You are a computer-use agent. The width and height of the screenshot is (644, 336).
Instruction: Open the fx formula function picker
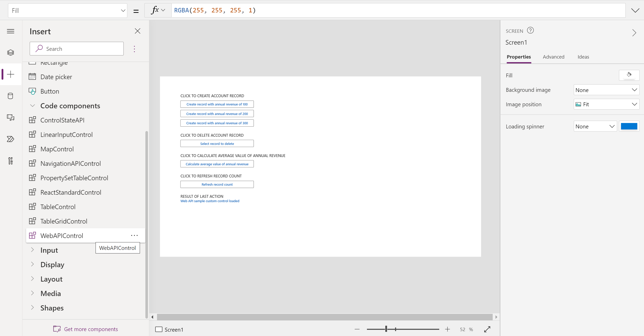tap(157, 10)
